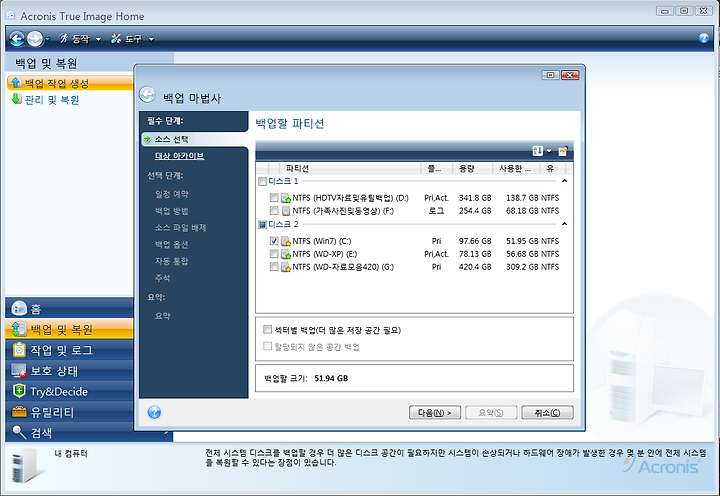Click the 요약 step in sidebar
The height and width of the screenshot is (496, 720).
click(x=163, y=316)
